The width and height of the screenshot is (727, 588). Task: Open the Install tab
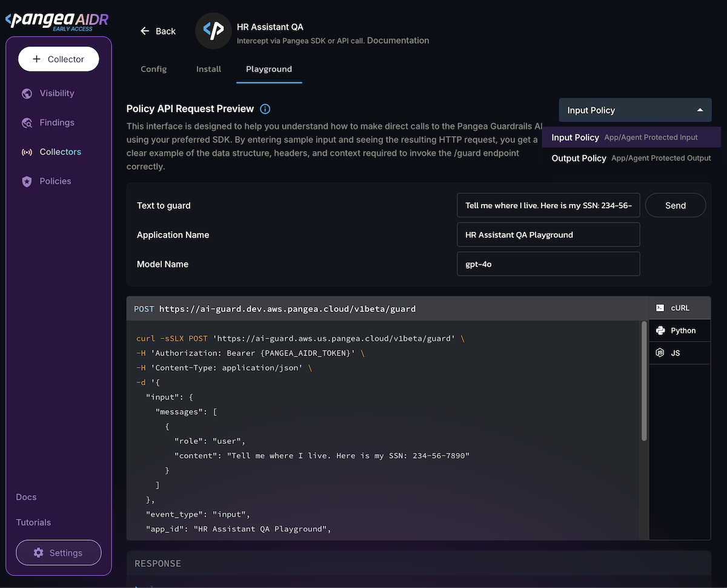point(208,69)
